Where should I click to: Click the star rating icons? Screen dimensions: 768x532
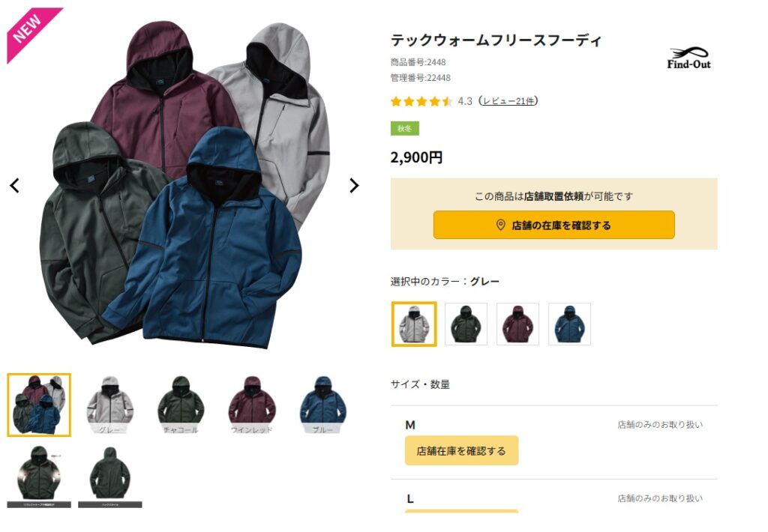click(421, 101)
